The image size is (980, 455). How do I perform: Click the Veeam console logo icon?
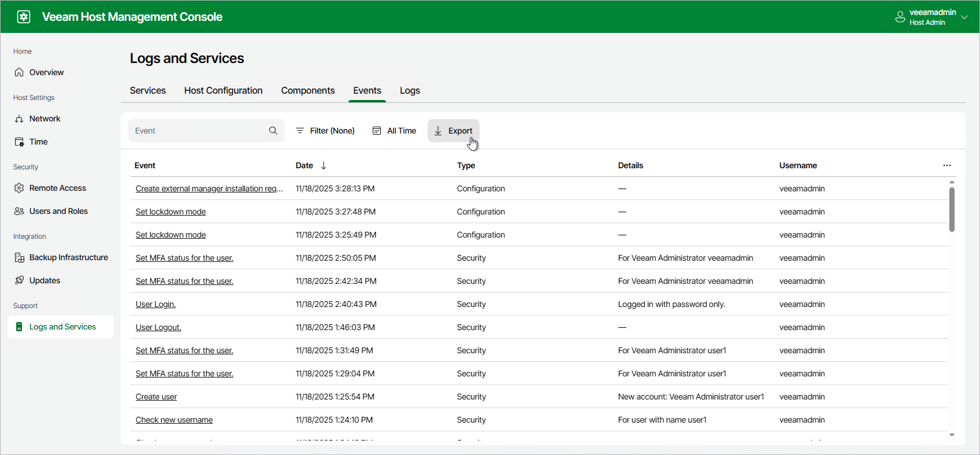24,17
